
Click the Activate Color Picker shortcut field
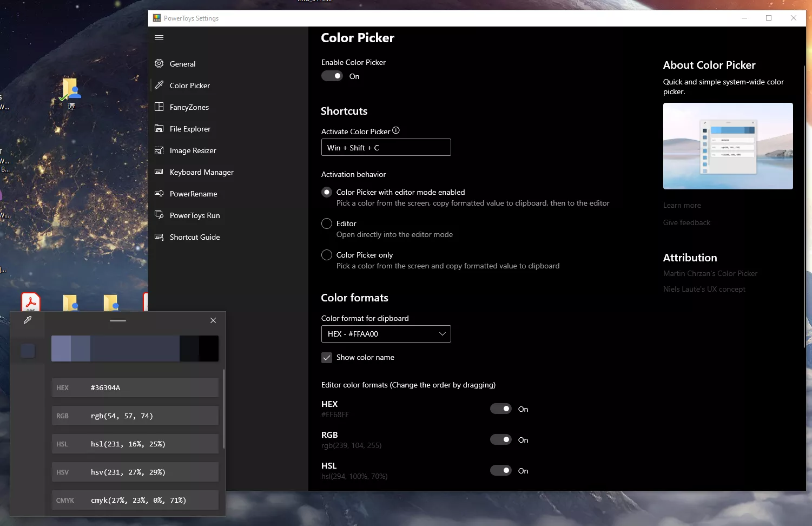coord(386,147)
